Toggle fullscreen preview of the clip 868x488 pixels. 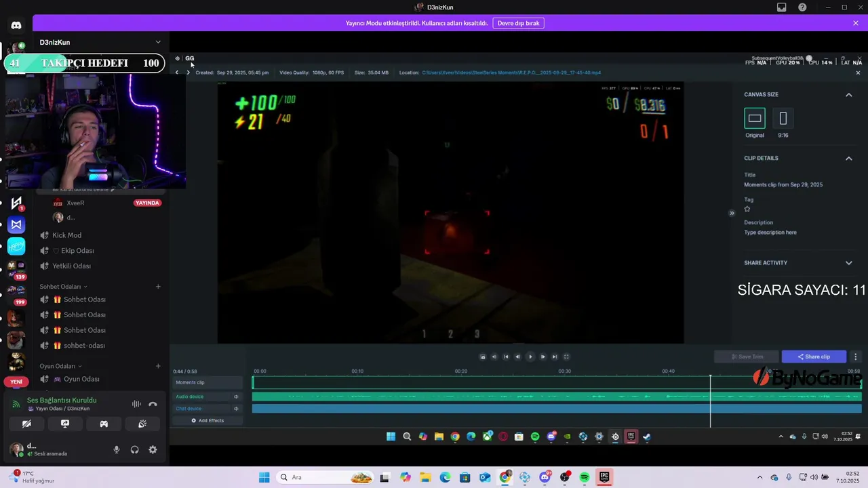(x=566, y=357)
